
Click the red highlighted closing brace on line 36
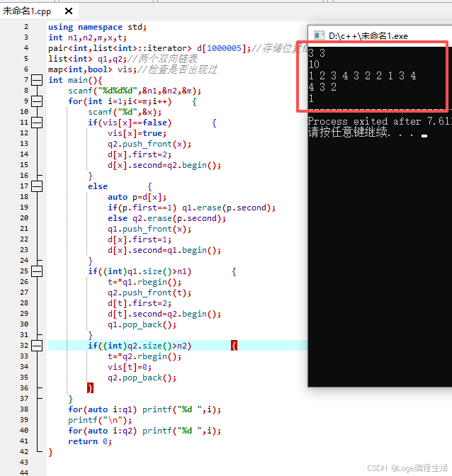pos(90,388)
